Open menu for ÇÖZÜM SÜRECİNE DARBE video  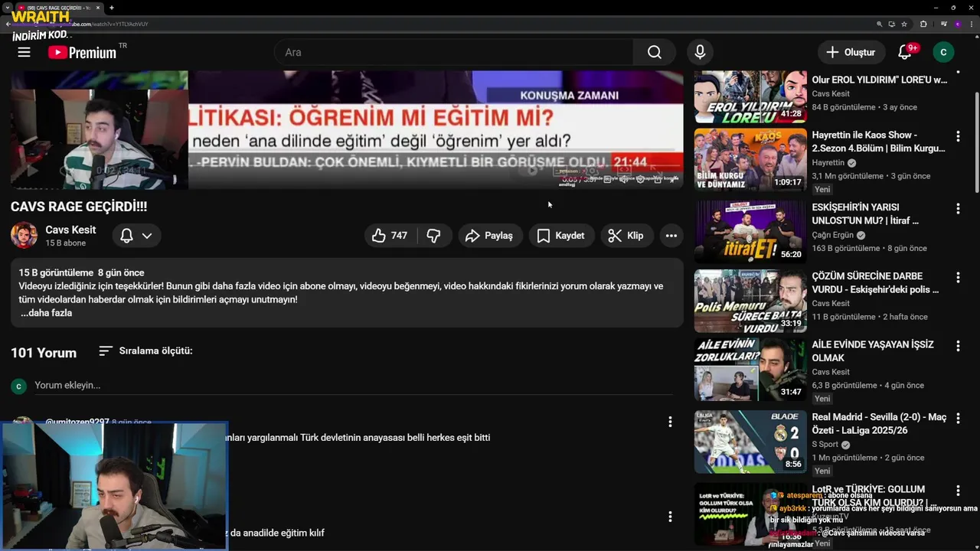958,277
